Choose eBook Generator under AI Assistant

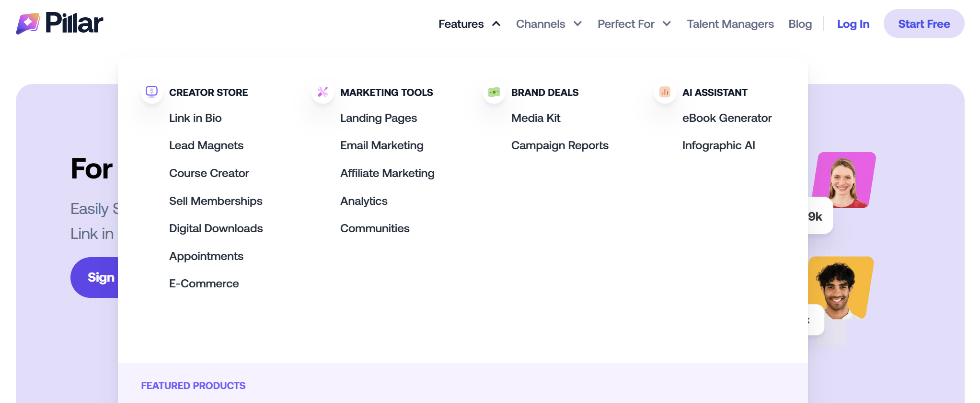726,118
